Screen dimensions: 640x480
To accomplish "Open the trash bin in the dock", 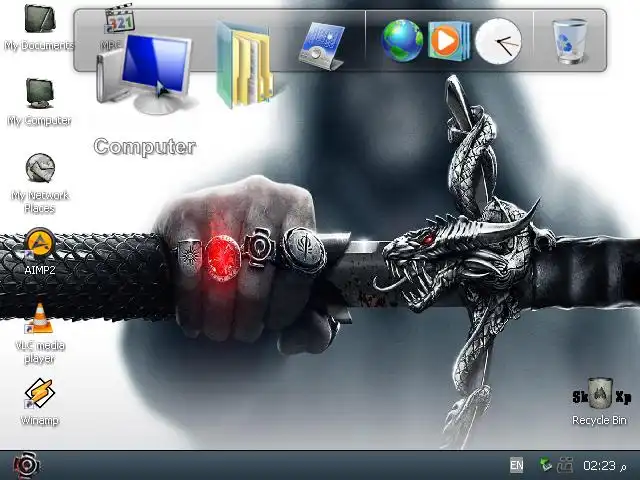I will 570,41.
